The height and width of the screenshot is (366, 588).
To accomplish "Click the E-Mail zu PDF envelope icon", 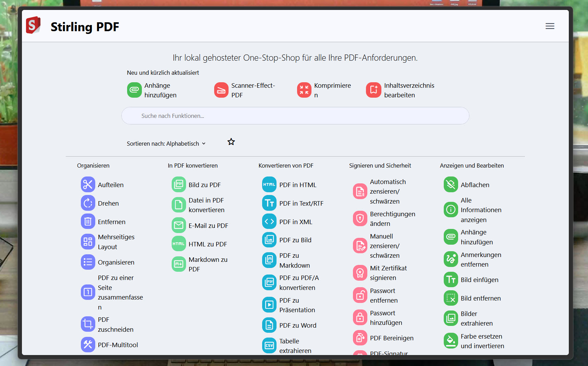I will pos(179,225).
